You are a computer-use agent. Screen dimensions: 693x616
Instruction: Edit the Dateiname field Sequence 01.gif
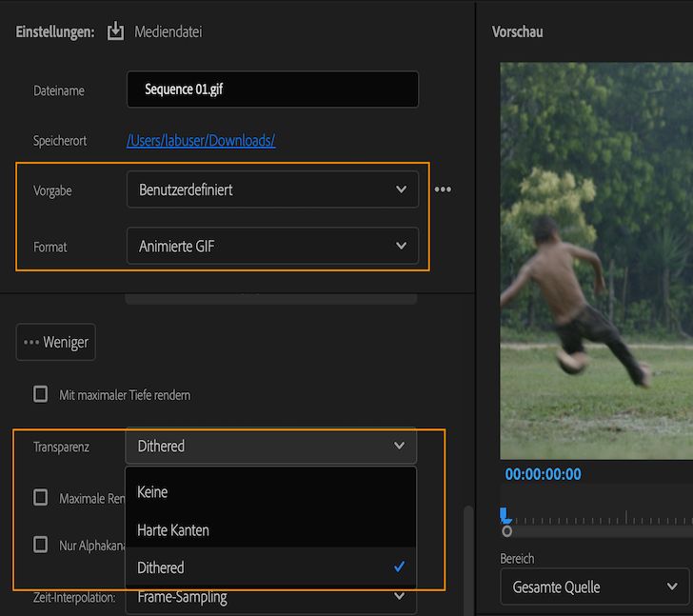click(272, 89)
